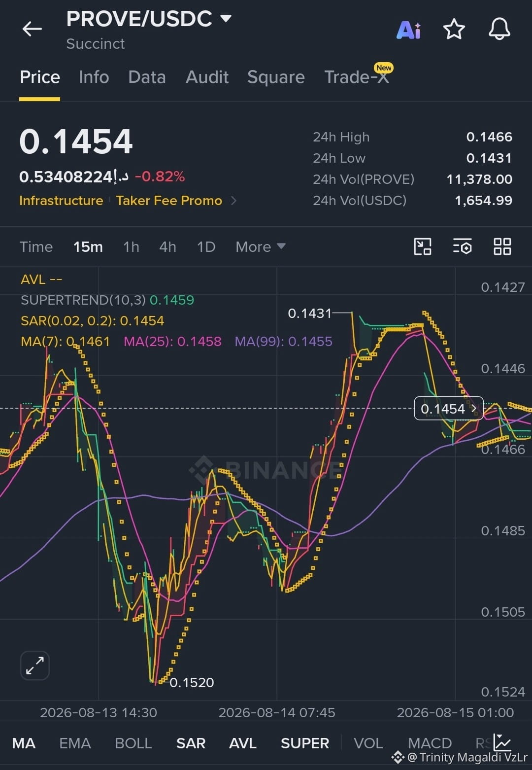Open the chart drawing tools icon
Viewport: 532px width, 770px height.
[x=423, y=246]
